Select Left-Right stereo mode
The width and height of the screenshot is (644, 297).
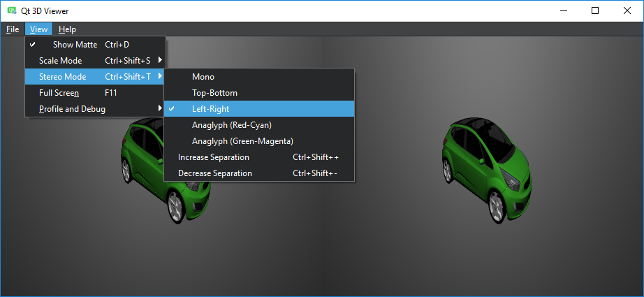click(210, 109)
